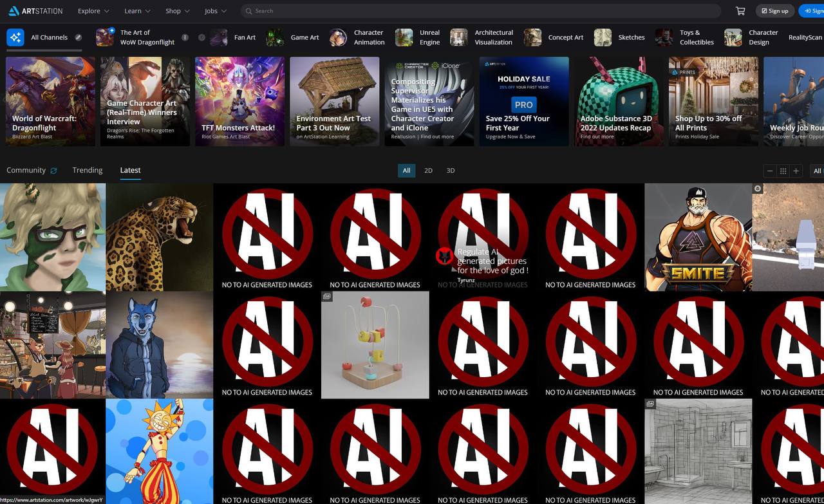
Task: Click the search input field
Action: click(483, 11)
